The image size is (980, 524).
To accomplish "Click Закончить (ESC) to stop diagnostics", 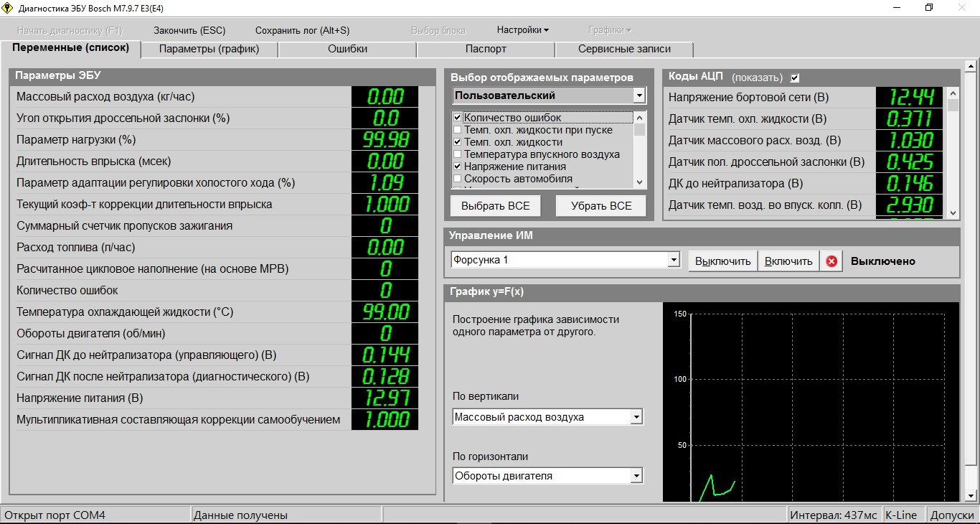I will point(189,30).
